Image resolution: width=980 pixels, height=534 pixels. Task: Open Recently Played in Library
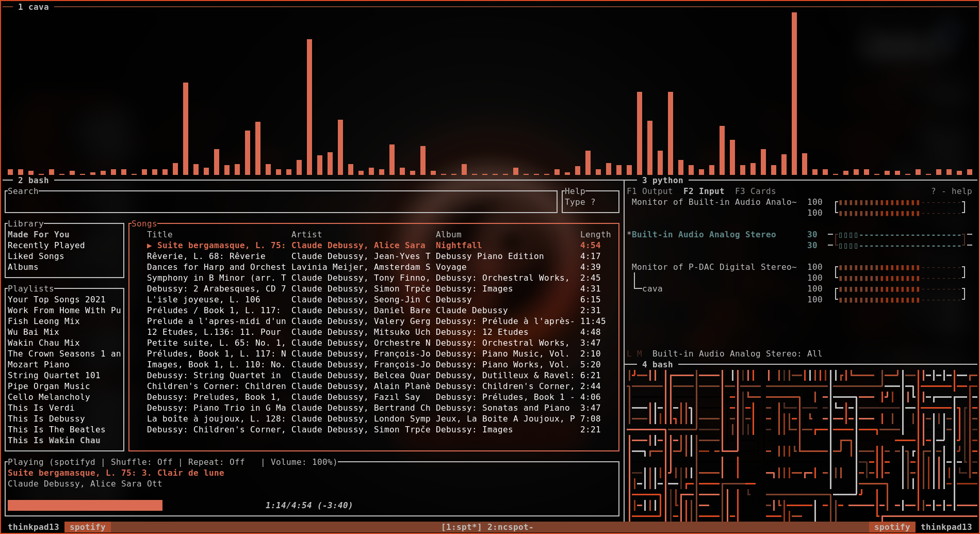[46, 246]
